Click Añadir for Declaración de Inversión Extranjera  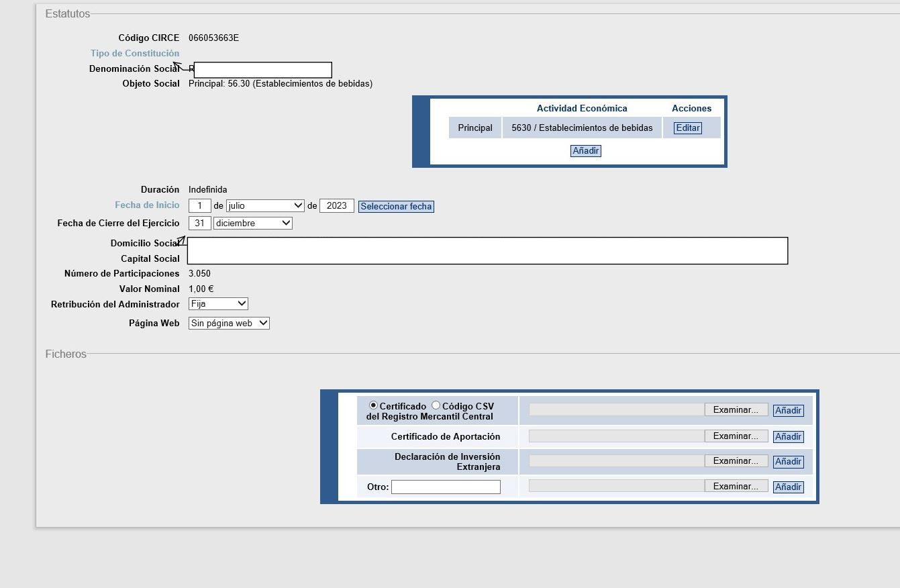tap(788, 462)
